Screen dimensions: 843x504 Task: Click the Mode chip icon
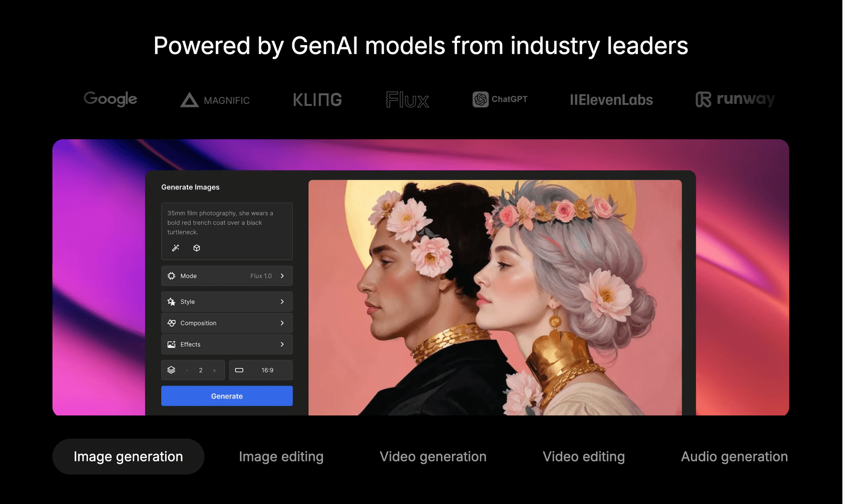tap(171, 276)
